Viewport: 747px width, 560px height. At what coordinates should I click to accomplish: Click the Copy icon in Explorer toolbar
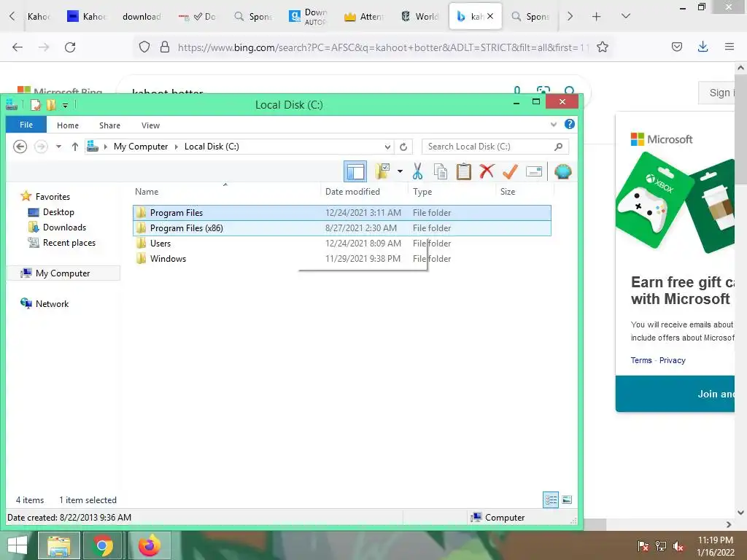coord(440,171)
